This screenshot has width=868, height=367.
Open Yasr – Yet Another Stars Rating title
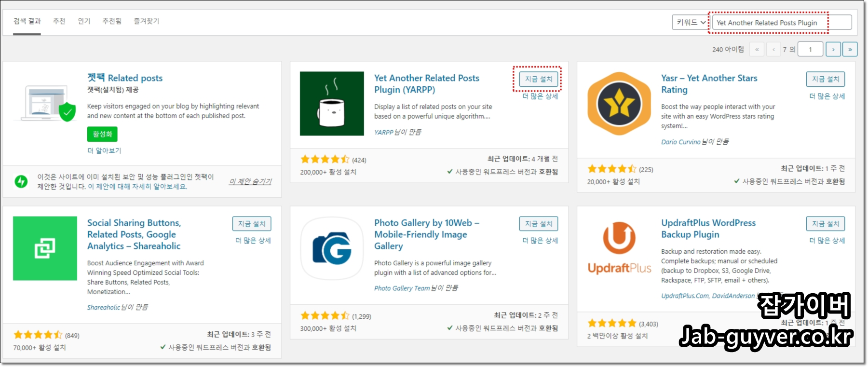click(709, 84)
